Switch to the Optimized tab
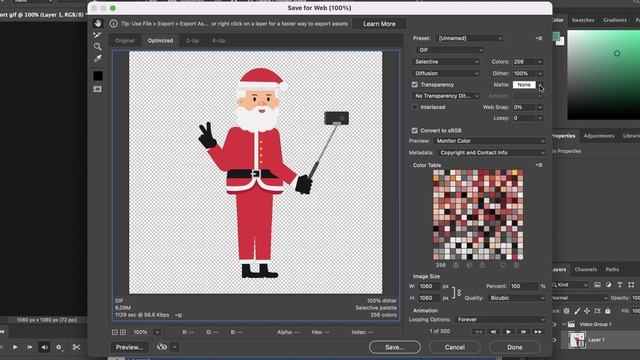Screen dimensions: 640x360 (x=160, y=40)
